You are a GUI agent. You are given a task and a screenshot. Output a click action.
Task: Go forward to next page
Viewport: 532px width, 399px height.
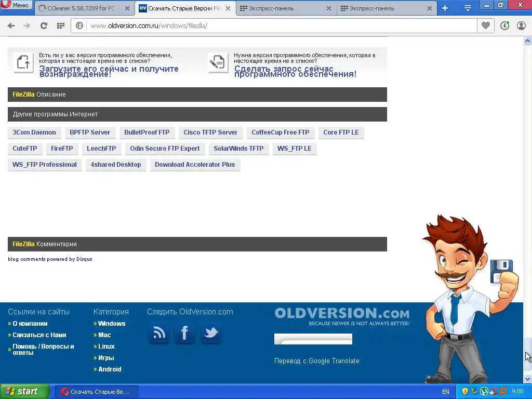pos(27,25)
